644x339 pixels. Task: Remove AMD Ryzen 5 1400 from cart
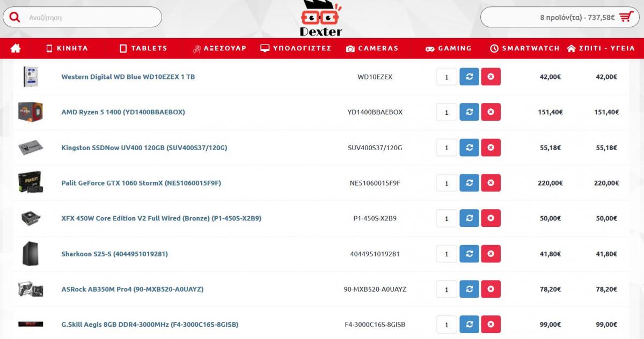point(491,112)
